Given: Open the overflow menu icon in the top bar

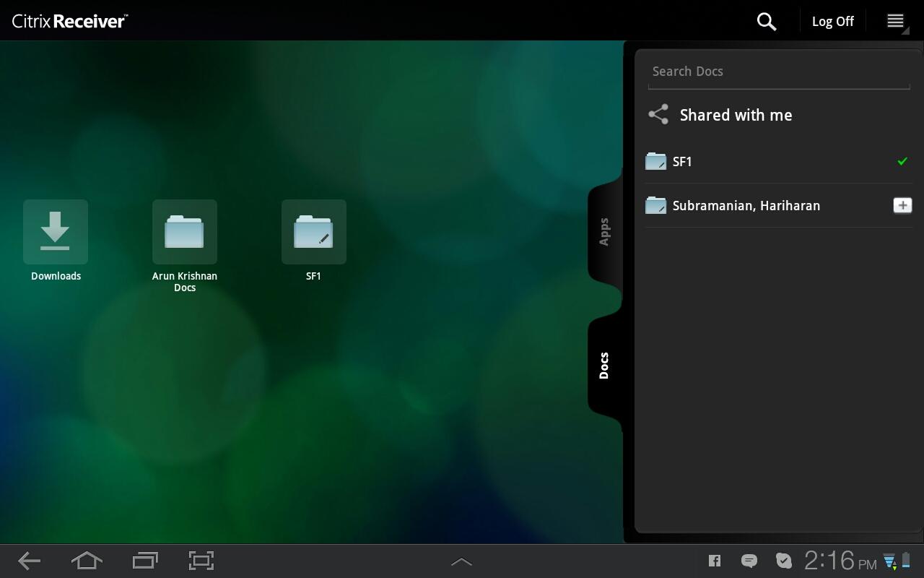Looking at the screenshot, I should [x=895, y=21].
